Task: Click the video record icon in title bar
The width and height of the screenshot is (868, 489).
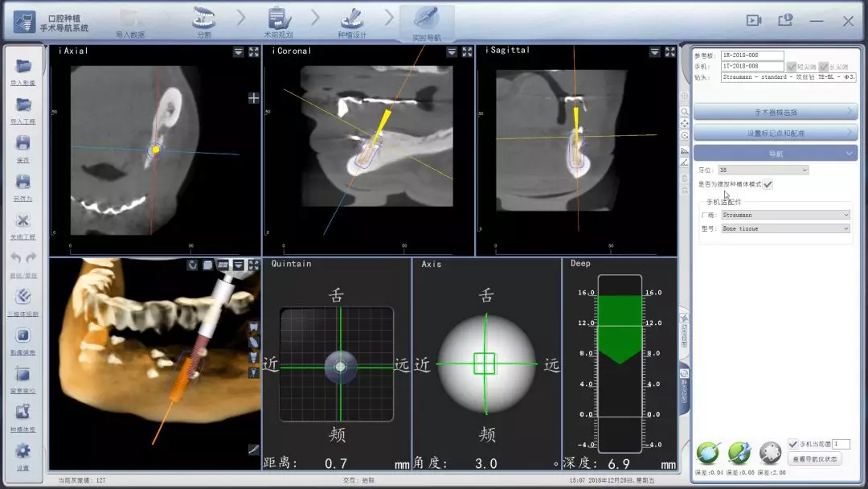Action: pyautogui.click(x=754, y=21)
